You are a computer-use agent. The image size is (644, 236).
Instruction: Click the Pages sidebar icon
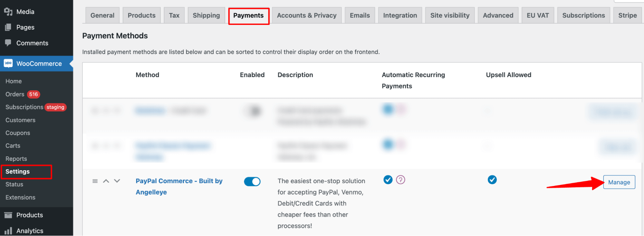8,27
